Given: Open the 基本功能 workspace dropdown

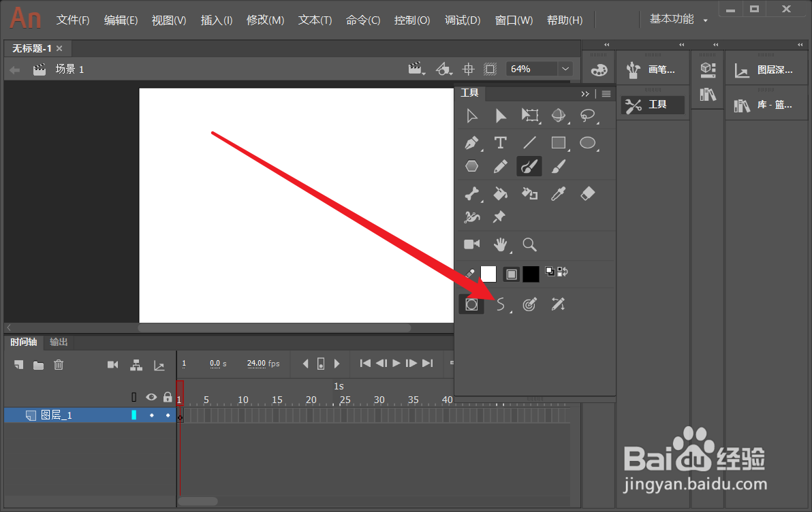Looking at the screenshot, I should coord(678,19).
